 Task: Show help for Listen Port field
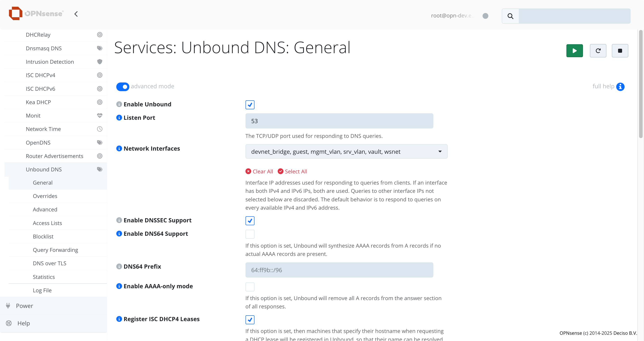[119, 118]
